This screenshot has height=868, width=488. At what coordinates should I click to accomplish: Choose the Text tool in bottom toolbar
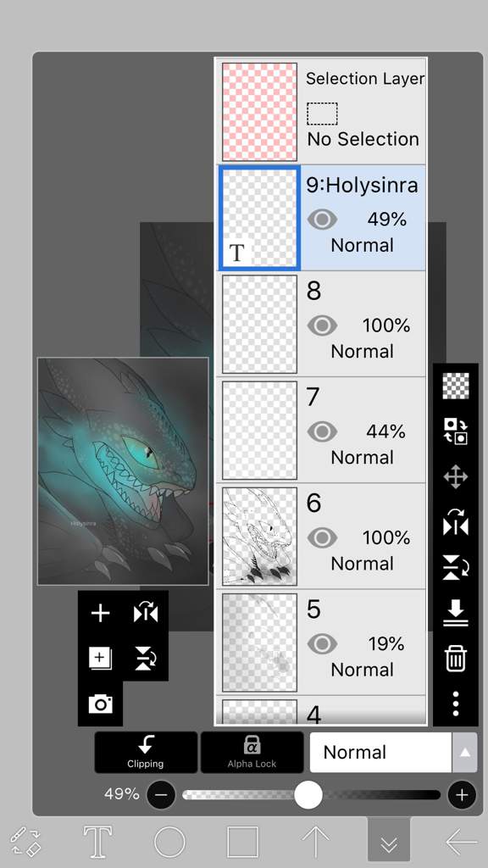[x=97, y=842]
